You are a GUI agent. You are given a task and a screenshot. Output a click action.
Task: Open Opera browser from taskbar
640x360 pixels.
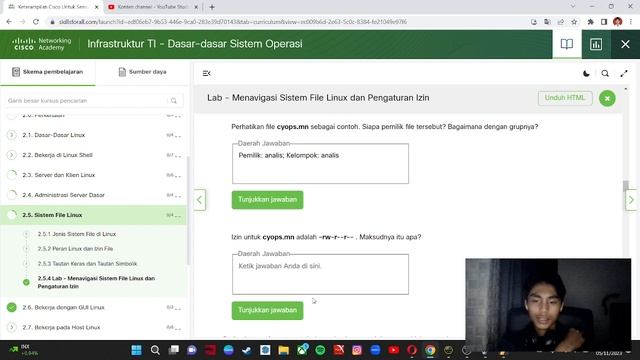[x=412, y=350]
